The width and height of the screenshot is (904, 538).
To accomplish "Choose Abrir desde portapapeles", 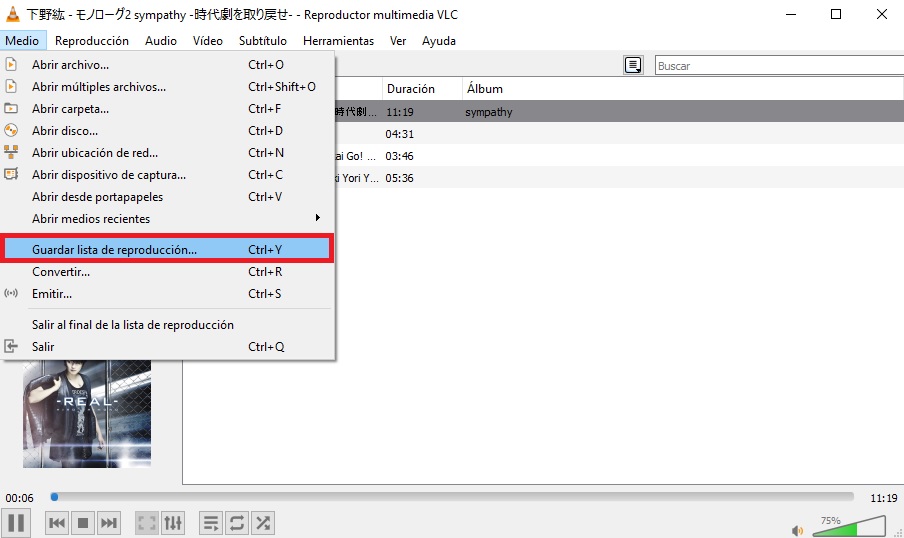I will (x=167, y=197).
